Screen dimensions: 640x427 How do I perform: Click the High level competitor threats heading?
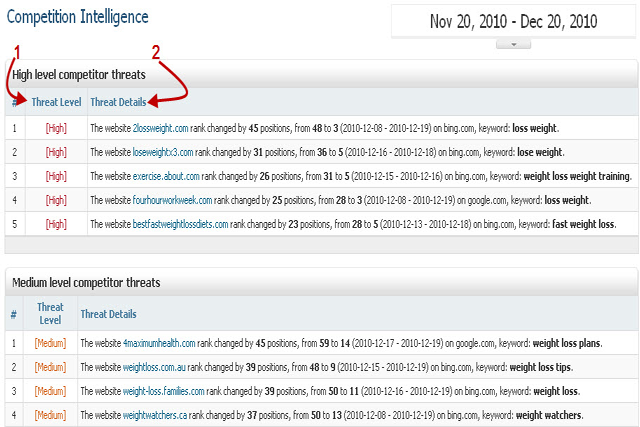(x=79, y=74)
